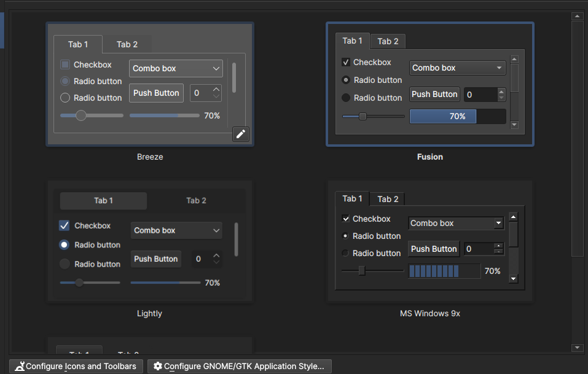The width and height of the screenshot is (588, 374).
Task: Switch to Tab 2 in Breeze preview
Action: (127, 44)
